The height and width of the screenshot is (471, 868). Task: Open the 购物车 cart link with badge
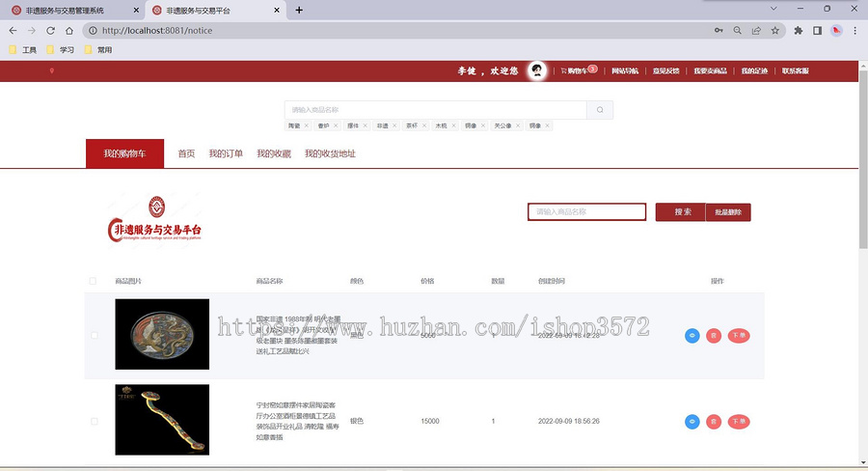pyautogui.click(x=579, y=70)
